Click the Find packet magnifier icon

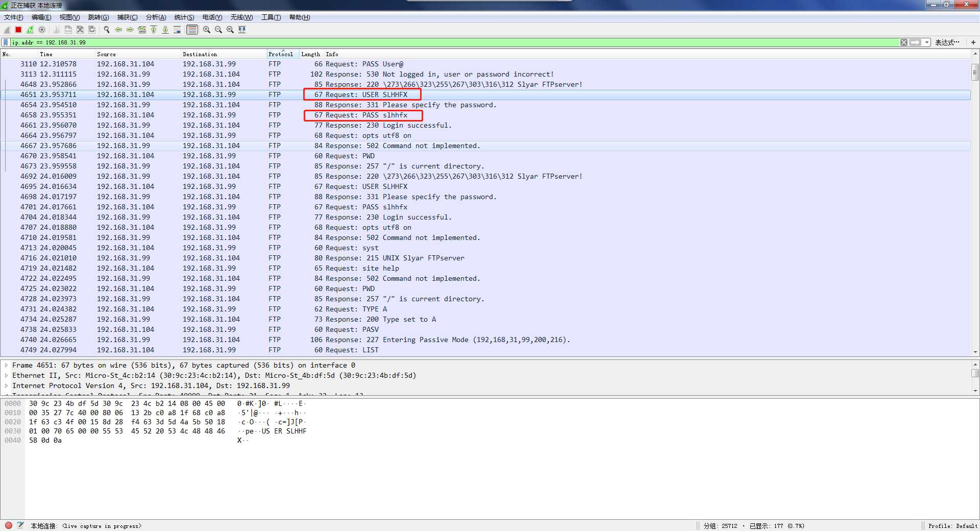107,30
